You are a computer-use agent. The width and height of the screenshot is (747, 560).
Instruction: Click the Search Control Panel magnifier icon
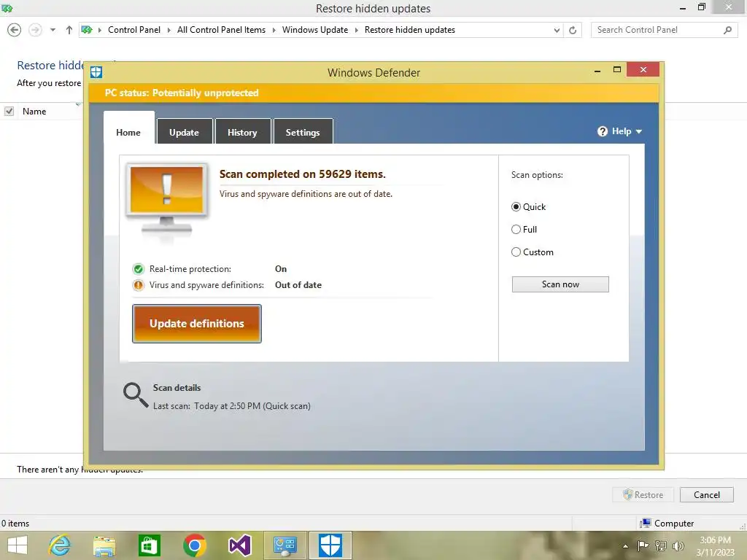click(727, 30)
